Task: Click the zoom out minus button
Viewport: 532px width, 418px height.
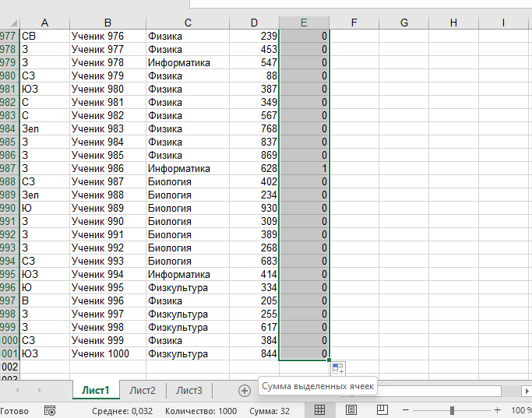Action: pyautogui.click(x=407, y=410)
